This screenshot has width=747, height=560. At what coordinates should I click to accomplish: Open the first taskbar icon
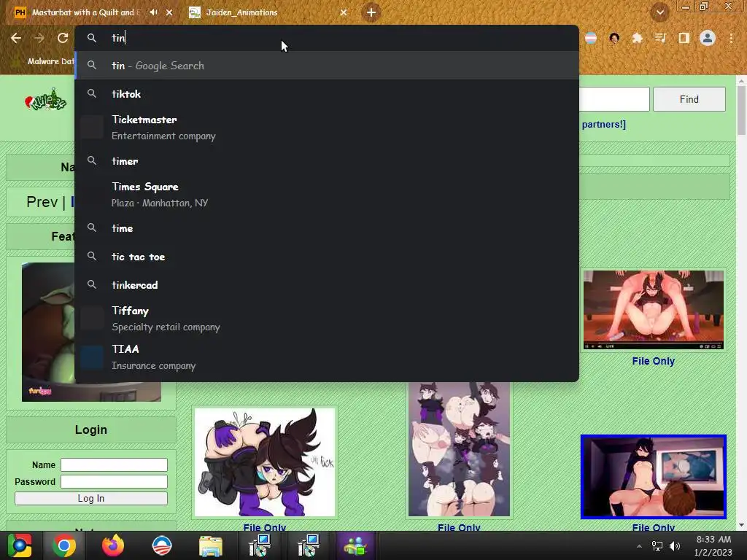pos(20,545)
